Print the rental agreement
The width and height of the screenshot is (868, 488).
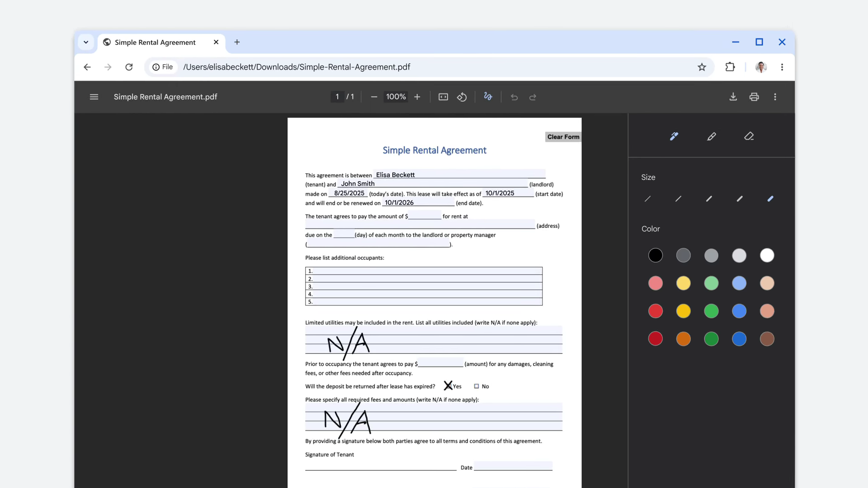click(754, 97)
